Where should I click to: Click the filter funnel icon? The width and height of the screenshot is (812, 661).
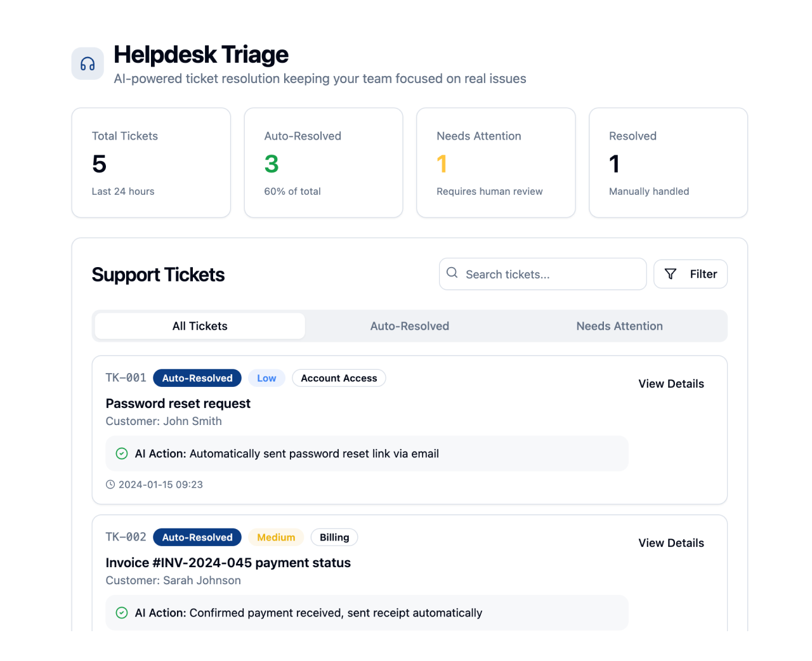[671, 274]
